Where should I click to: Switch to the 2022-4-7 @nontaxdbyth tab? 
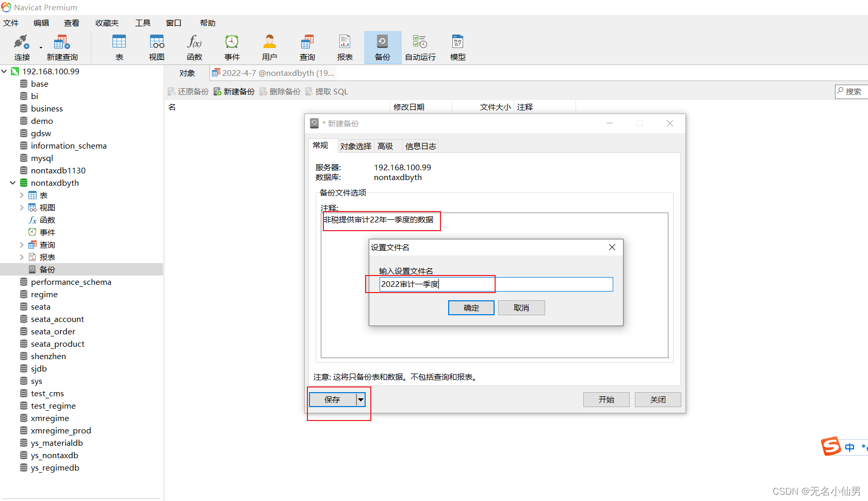(x=273, y=73)
